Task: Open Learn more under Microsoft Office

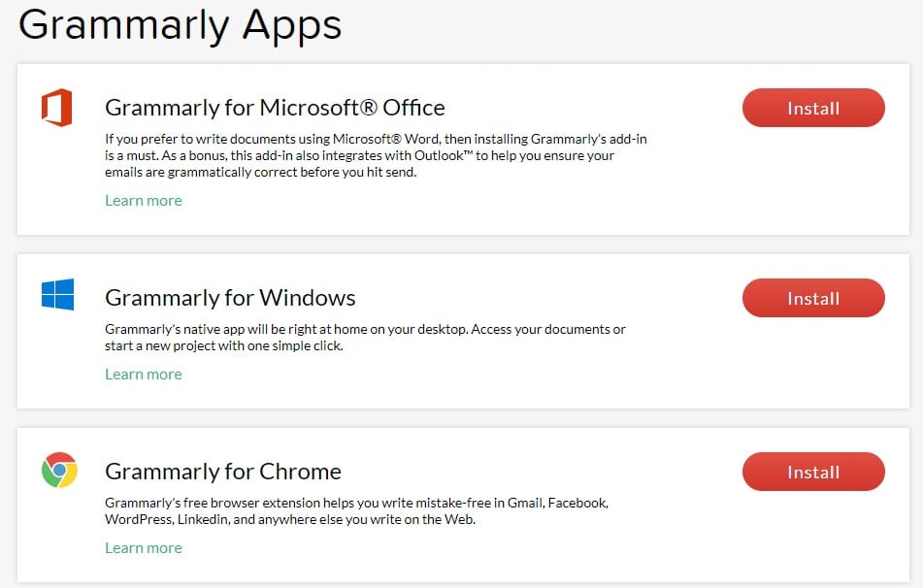Action: pos(144,201)
